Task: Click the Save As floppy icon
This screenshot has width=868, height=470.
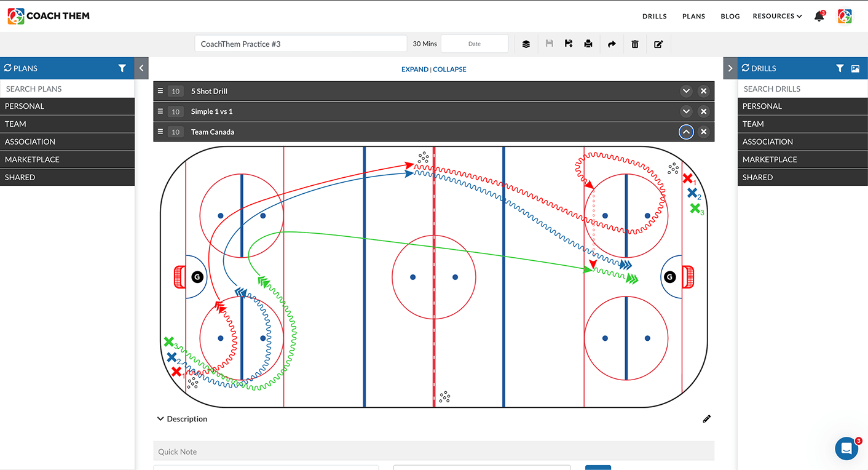Action: coord(569,44)
